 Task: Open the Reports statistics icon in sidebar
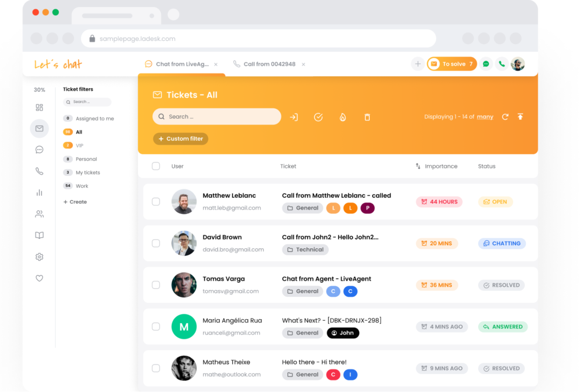click(39, 193)
